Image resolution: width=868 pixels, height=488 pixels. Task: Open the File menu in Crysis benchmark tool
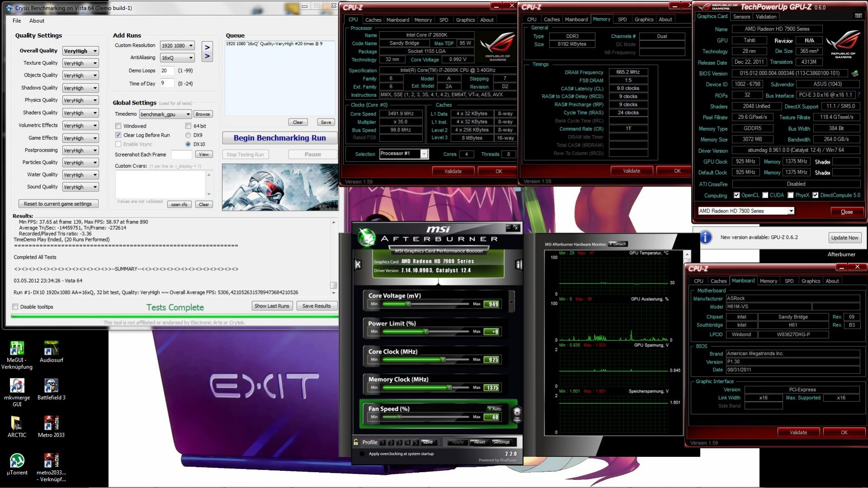tap(17, 21)
